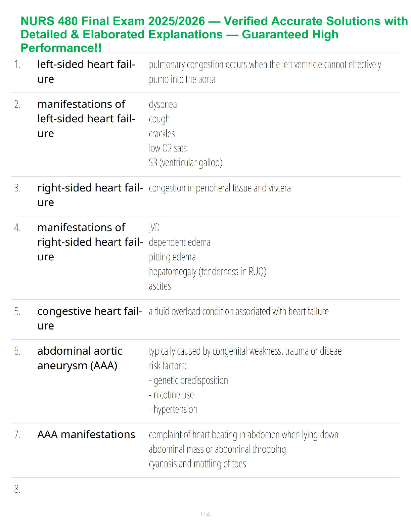411x532 pixels.
Task: Click 'manifestations of left-sided heart failure' term
Action: [x=86, y=119]
